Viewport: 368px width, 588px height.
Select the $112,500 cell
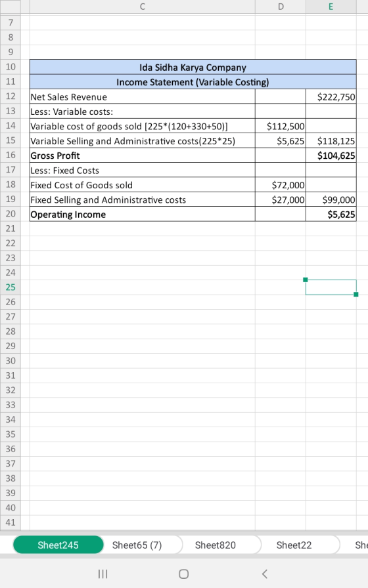(281, 126)
